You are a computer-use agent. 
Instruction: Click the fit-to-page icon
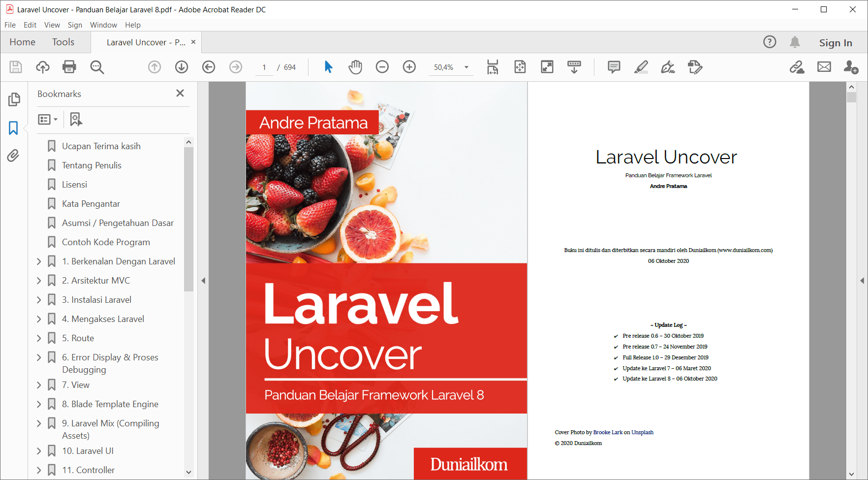pos(520,67)
